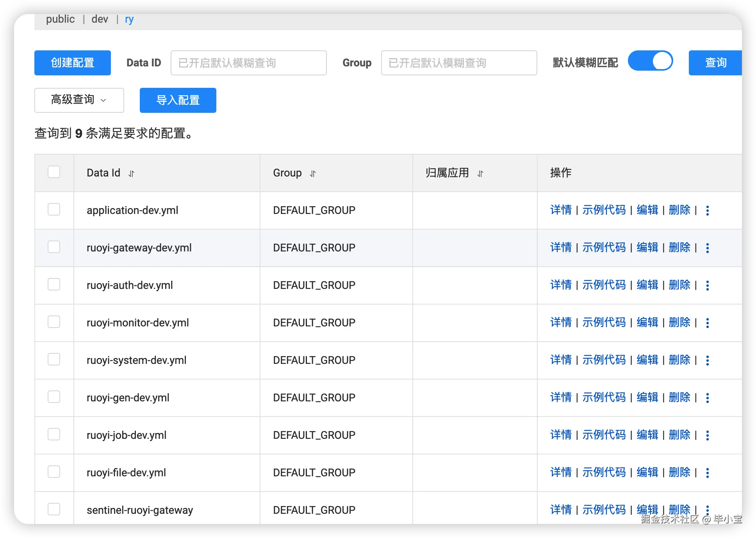756x538 pixels.
Task: Disable the 默认模糊匹配 toggle
Action: coord(650,61)
